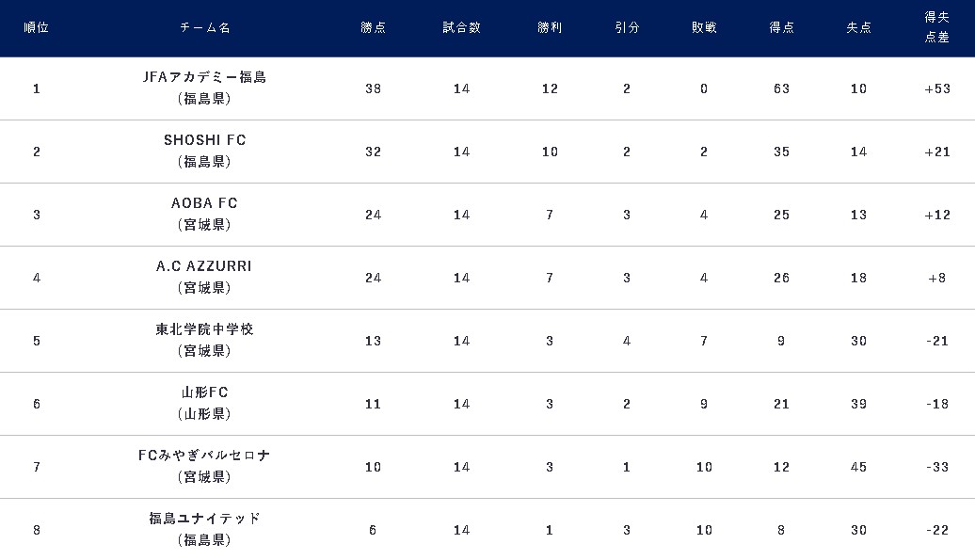
Task: Select the FCみやぎバルセロナ team name
Action: click(204, 455)
